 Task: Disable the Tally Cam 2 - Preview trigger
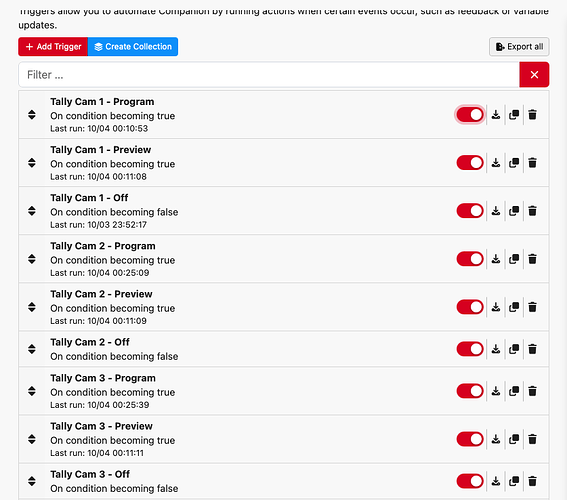click(x=470, y=307)
